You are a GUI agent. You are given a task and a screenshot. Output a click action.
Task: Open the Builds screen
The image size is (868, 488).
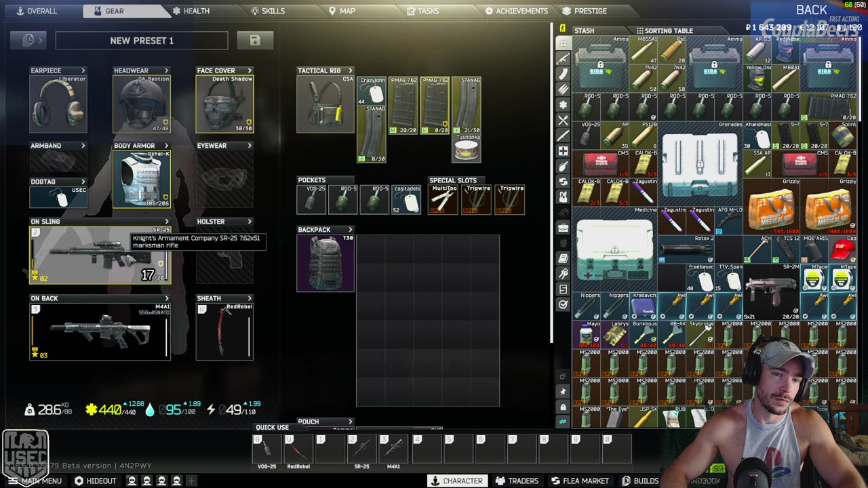coord(640,481)
